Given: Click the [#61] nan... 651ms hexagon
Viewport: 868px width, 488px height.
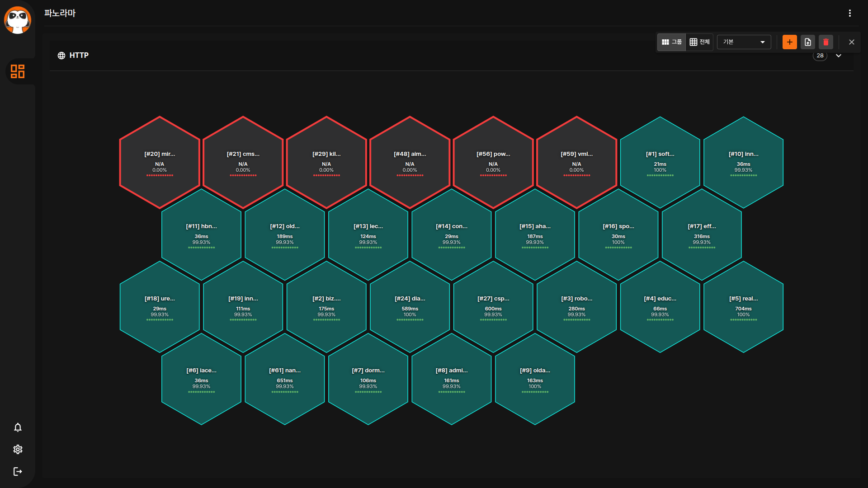Looking at the screenshot, I should [285, 379].
